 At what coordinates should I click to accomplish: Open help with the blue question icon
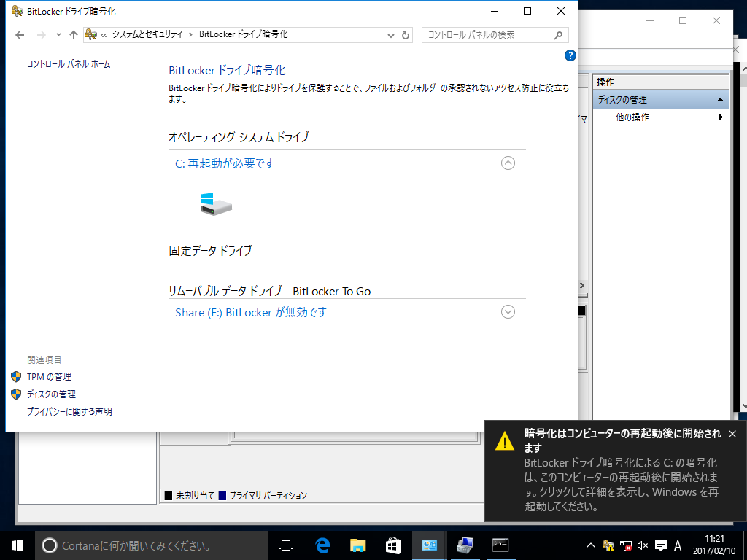coord(570,55)
